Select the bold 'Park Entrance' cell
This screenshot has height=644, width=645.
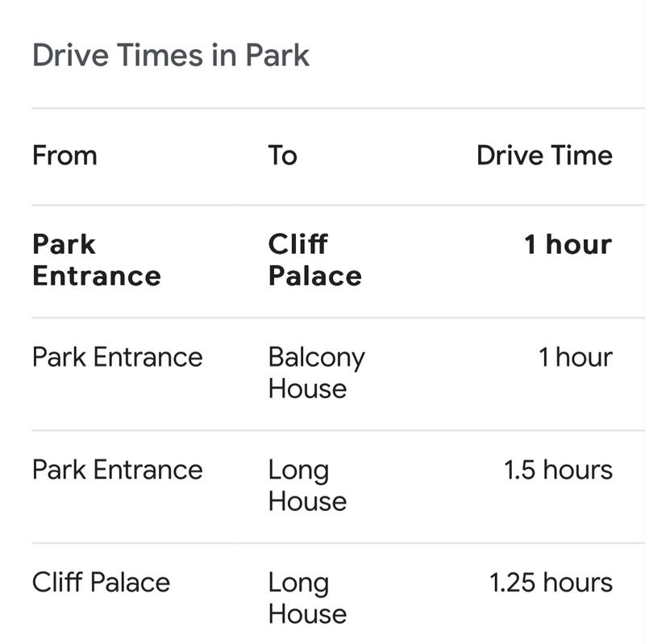(x=97, y=260)
